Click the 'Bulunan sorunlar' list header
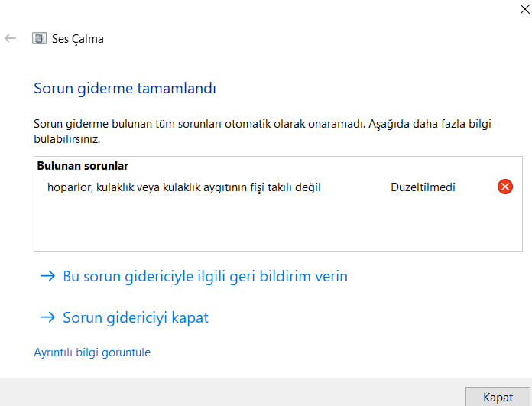This screenshot has height=406, width=532. (x=83, y=165)
